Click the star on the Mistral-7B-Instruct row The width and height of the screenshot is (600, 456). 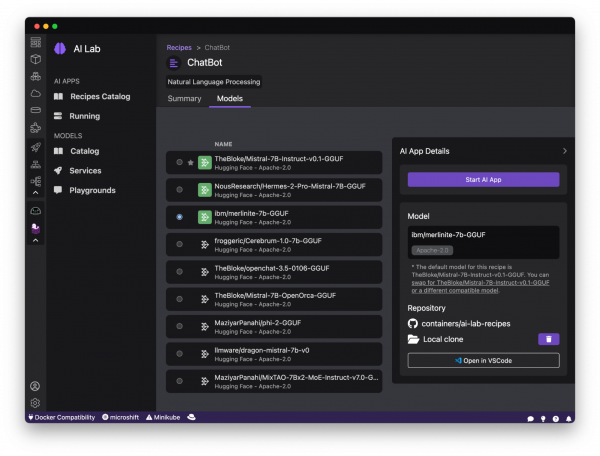pyautogui.click(x=191, y=163)
